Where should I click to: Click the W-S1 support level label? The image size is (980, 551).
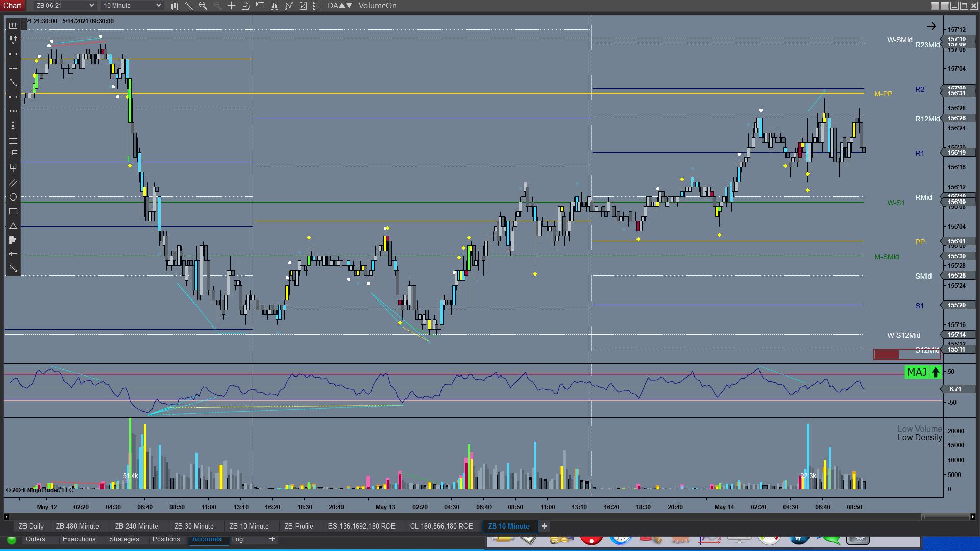coord(896,203)
